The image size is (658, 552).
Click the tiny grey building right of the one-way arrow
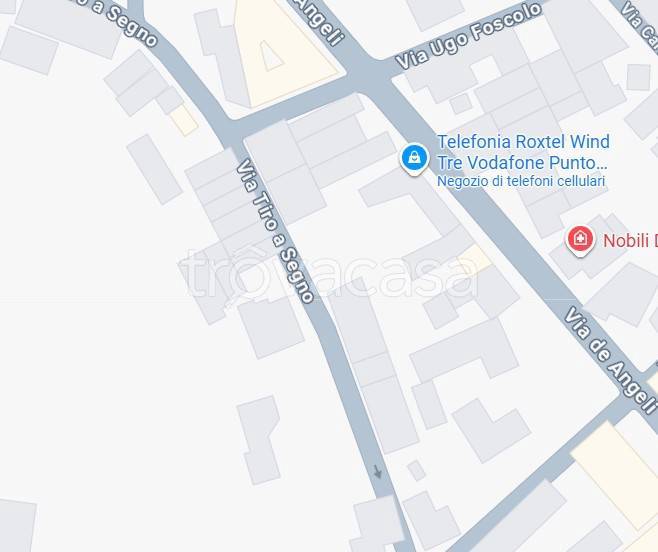point(416,470)
